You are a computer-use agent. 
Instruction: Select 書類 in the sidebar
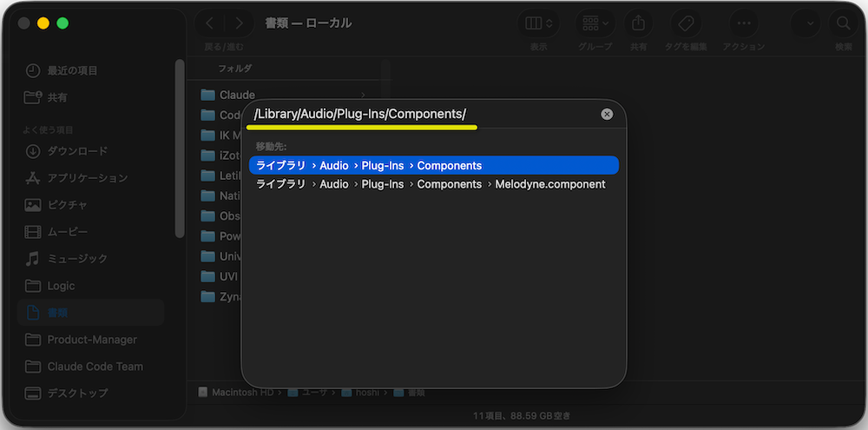tap(91, 313)
